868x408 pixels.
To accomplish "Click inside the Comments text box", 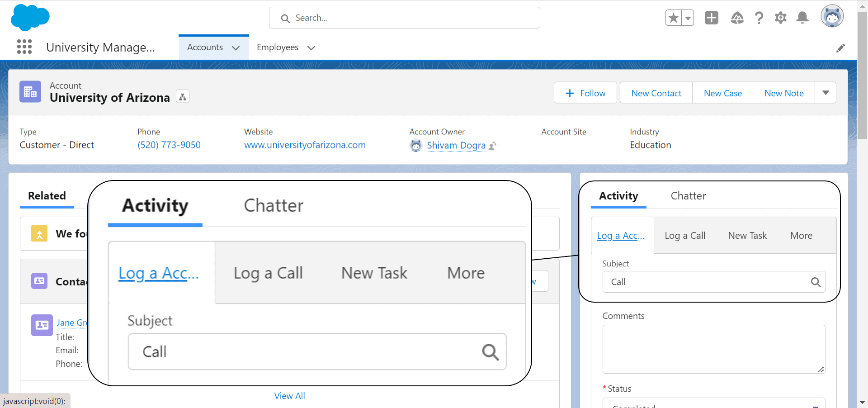I will click(713, 349).
